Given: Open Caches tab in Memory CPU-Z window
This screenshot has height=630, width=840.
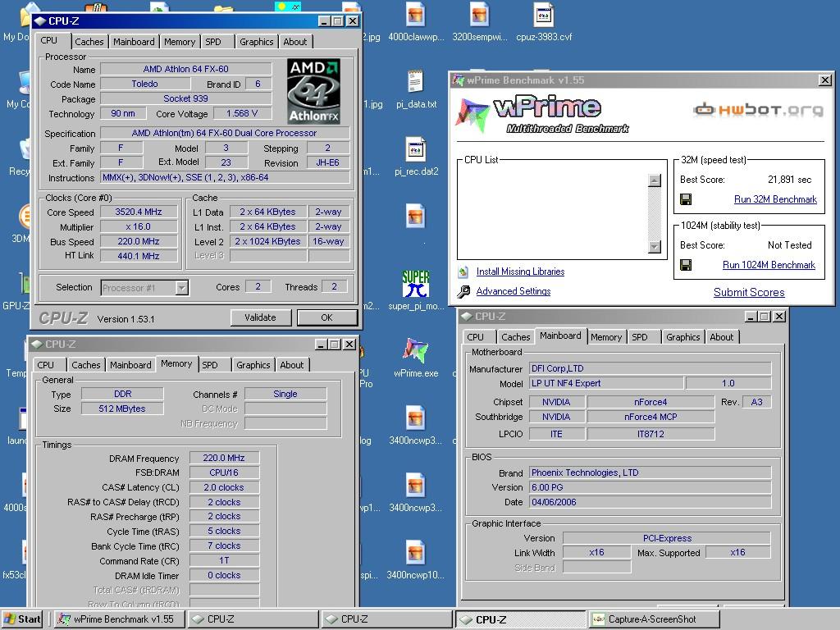Looking at the screenshot, I should (x=85, y=365).
